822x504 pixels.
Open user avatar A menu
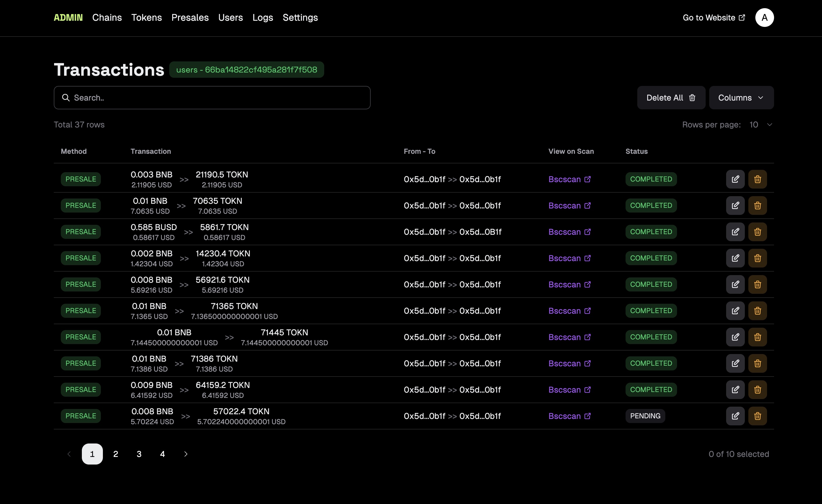pos(764,17)
